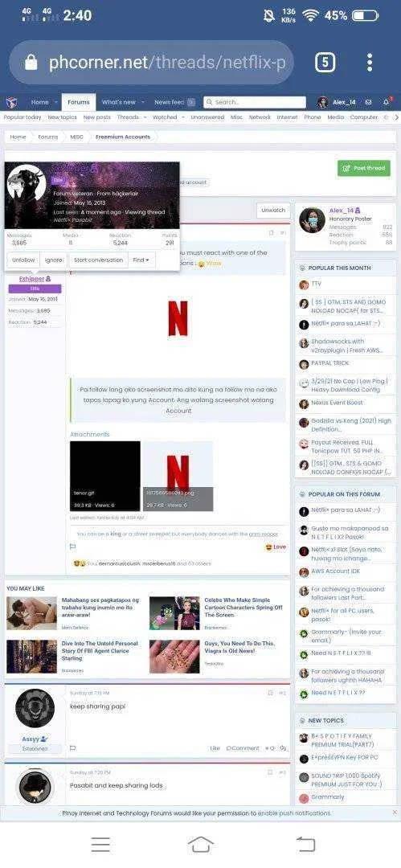The image size is (401, 868).
Task: Switch to the Forums tab
Action: (79, 102)
